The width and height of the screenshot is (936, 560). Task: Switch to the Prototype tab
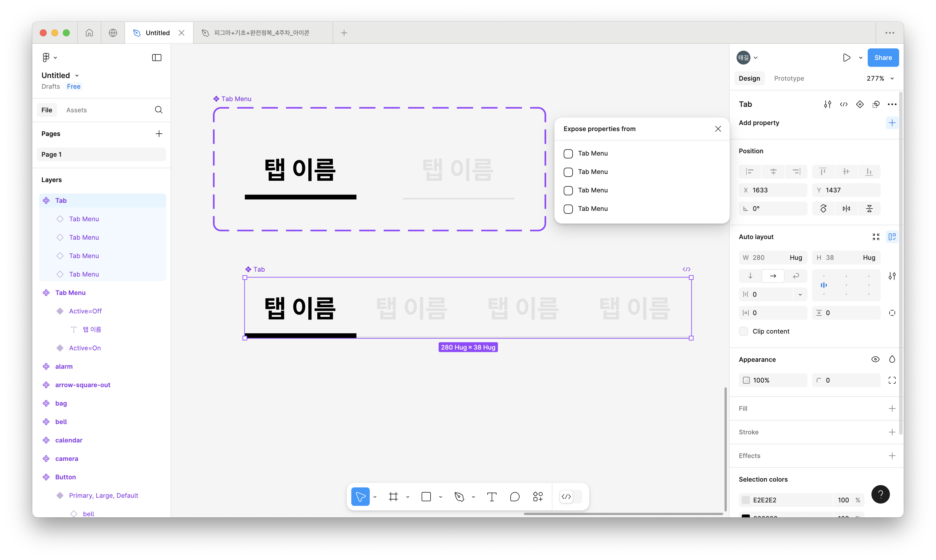pos(789,78)
